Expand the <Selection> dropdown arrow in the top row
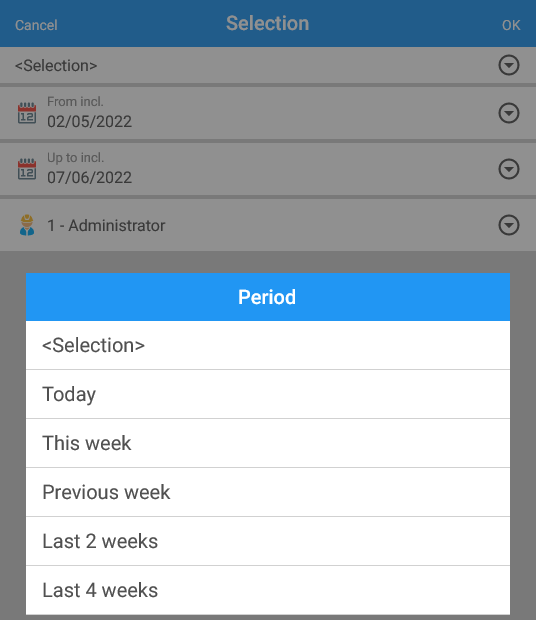 508,65
